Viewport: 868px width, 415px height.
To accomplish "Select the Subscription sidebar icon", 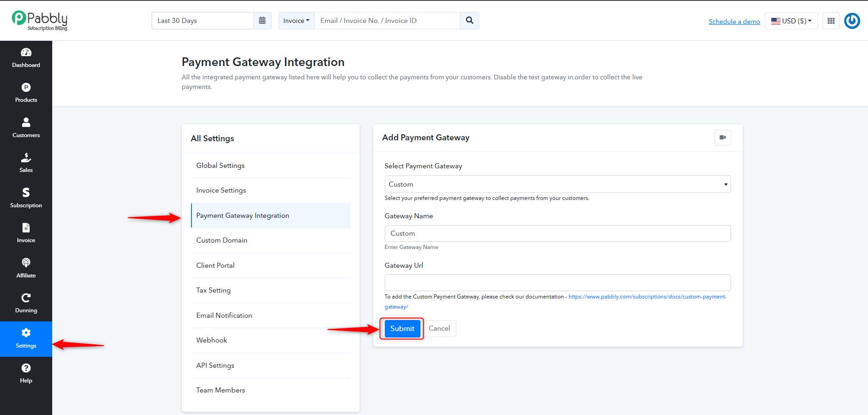I will click(x=26, y=199).
